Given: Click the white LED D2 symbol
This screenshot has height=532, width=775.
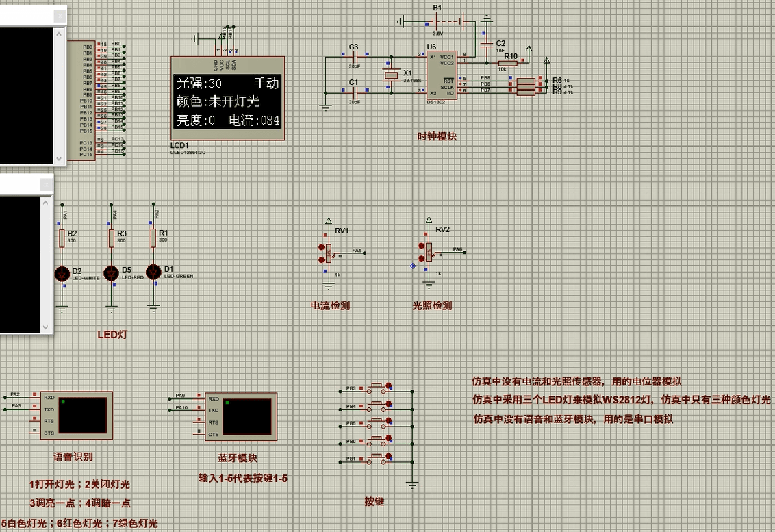Looking at the screenshot, I should 62,274.
